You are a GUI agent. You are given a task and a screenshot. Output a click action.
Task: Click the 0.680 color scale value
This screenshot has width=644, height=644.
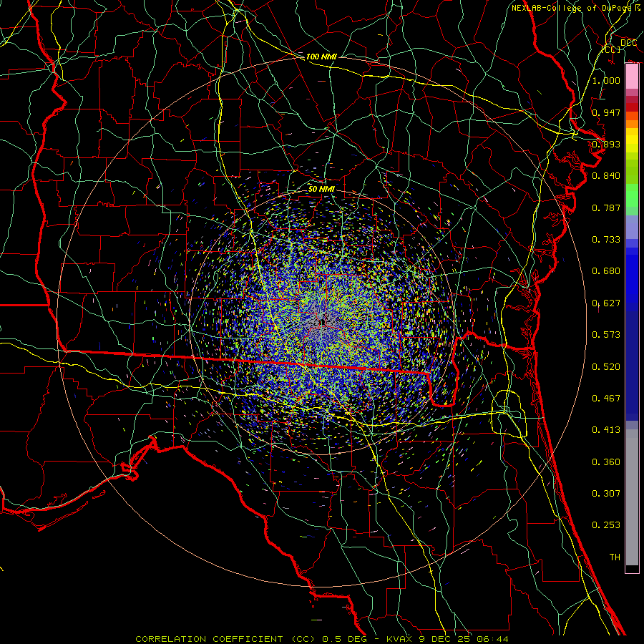coord(606,271)
